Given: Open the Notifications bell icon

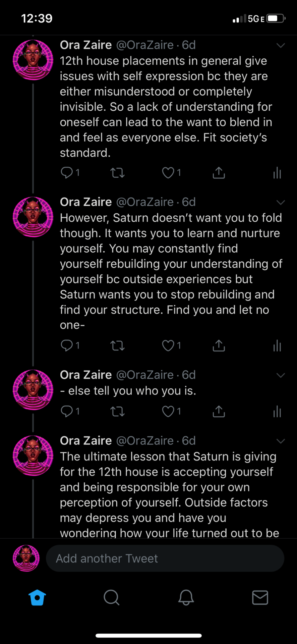Looking at the screenshot, I should click(x=186, y=597).
